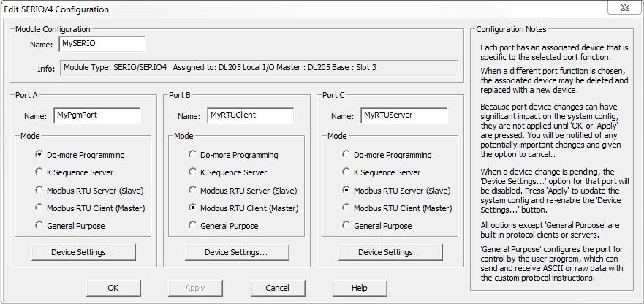The image size is (644, 304).
Task: Set Port A to General Purpose mode
Action: [x=39, y=226]
